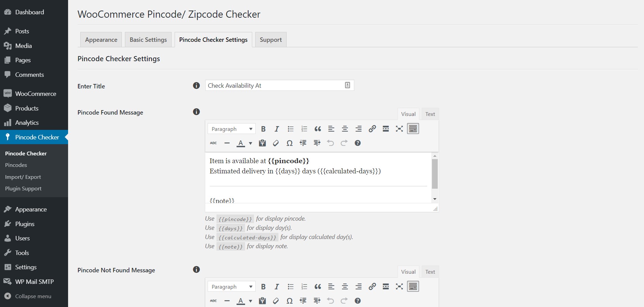Toggle the extra toolbar row visibility

coord(413,129)
